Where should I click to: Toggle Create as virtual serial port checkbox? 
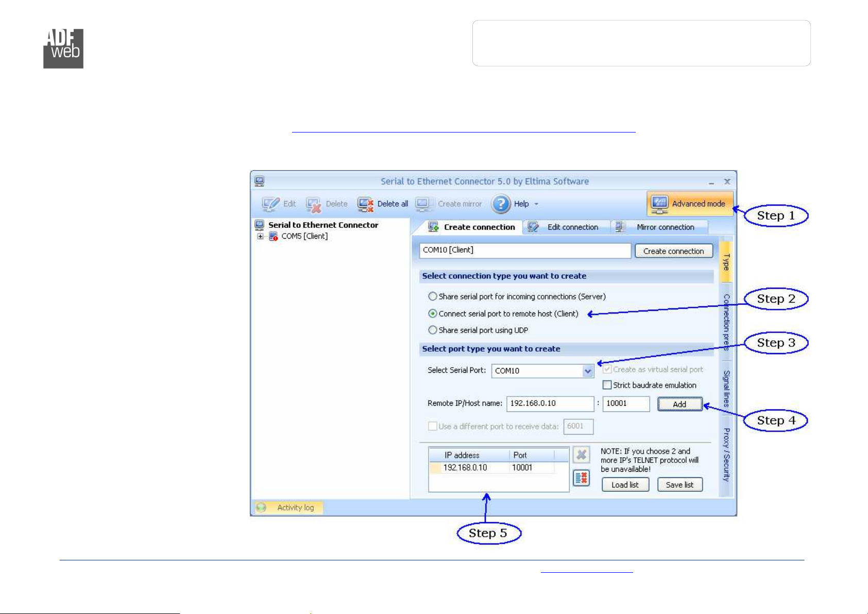pos(607,369)
